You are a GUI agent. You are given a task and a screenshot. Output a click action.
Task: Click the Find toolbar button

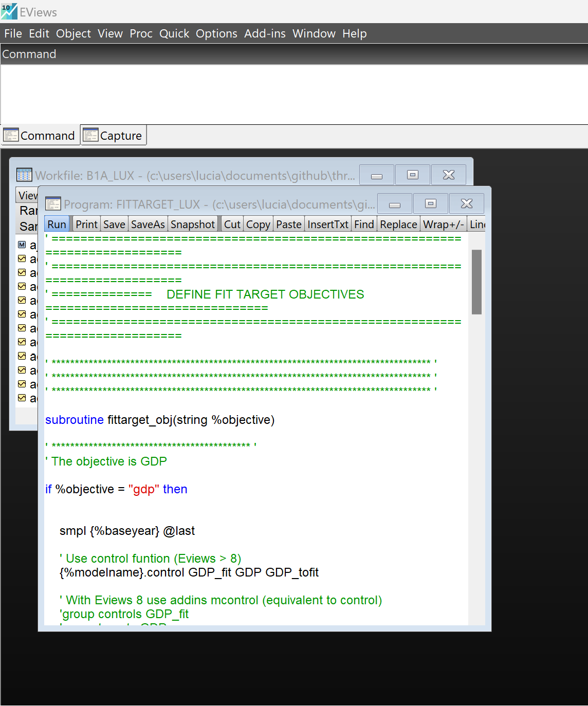364,225
